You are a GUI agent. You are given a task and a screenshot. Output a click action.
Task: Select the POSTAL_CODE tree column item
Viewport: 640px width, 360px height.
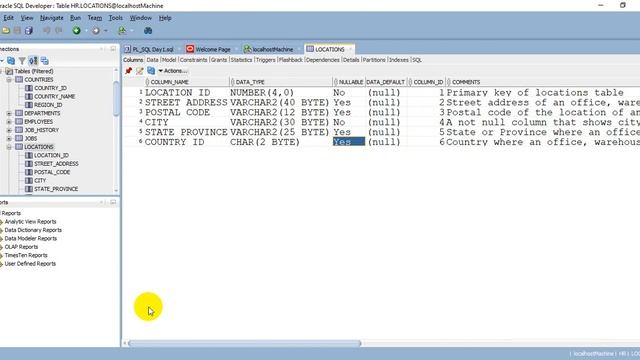[x=52, y=172]
